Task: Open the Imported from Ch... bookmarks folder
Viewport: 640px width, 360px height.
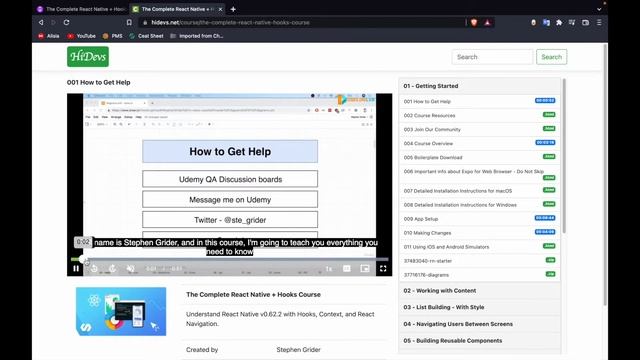Action: (197, 36)
